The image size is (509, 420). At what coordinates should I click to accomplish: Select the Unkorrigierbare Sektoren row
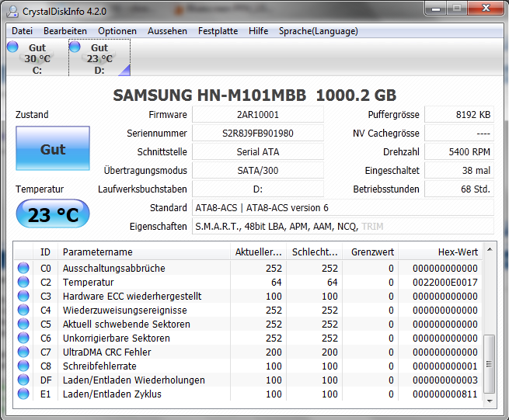coord(248,338)
